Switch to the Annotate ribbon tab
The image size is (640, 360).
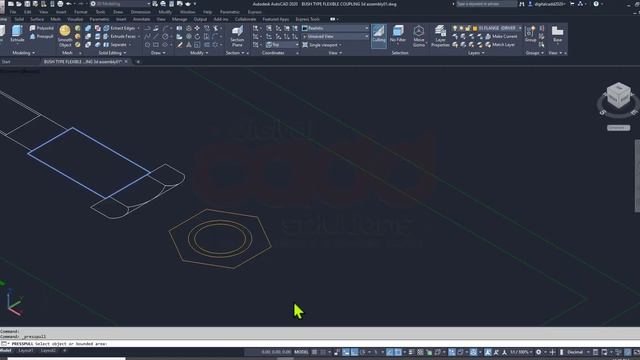tap(141, 19)
